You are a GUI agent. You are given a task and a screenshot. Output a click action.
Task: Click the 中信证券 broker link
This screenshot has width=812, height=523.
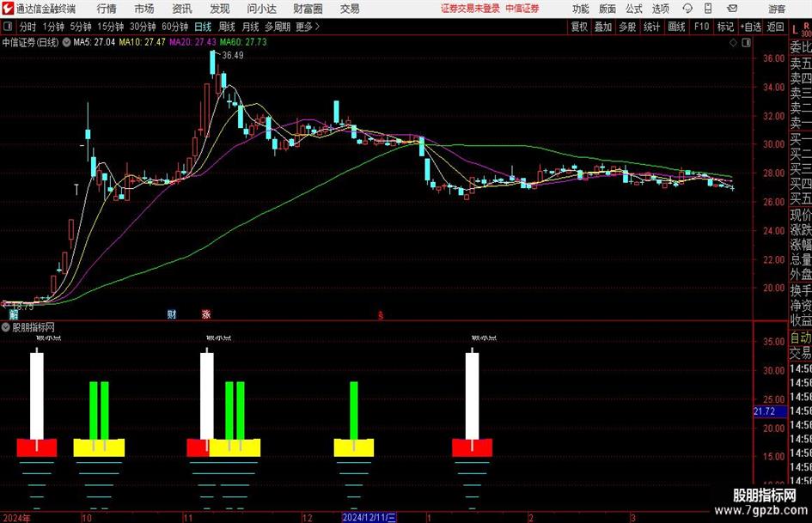click(522, 9)
